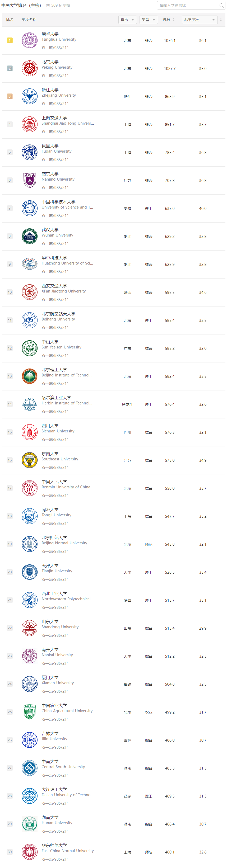The width and height of the screenshot is (227, 868).
Task: Type in the school name search field
Action: pos(187,5)
